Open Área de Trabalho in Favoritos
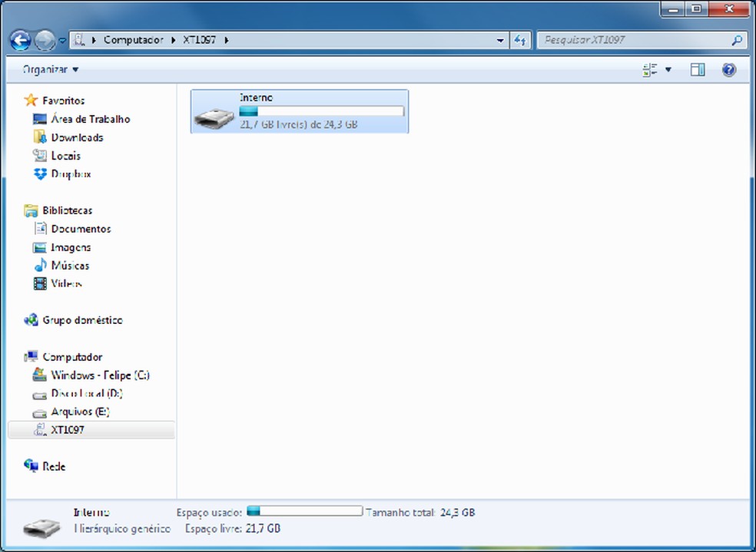 (x=91, y=118)
